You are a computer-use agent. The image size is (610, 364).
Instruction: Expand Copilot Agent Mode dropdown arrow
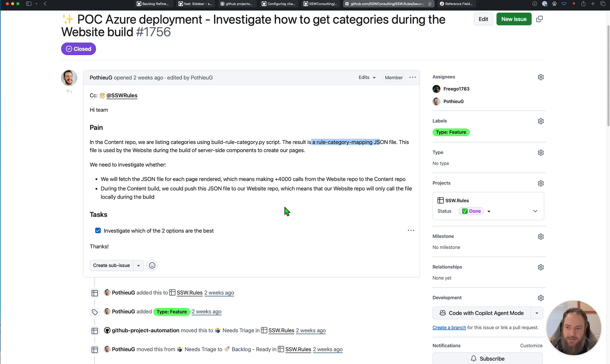pos(537,313)
